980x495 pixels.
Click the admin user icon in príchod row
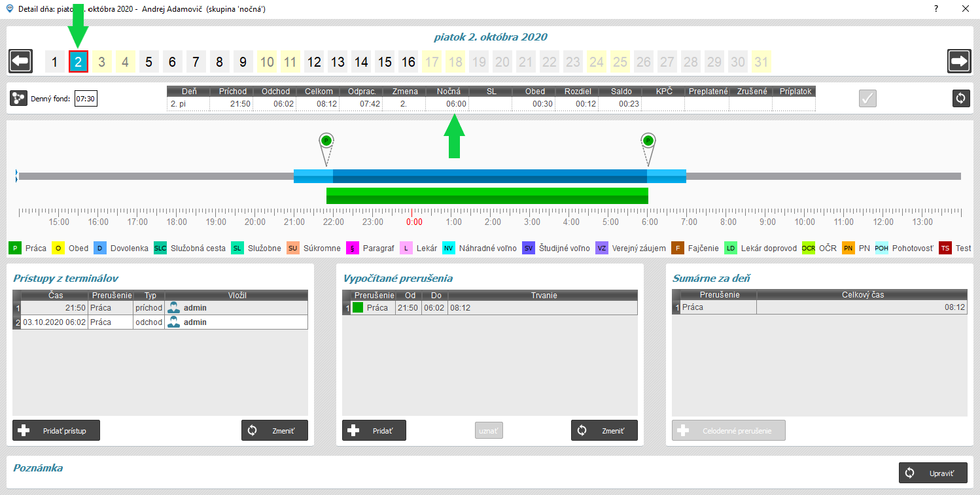pos(173,307)
